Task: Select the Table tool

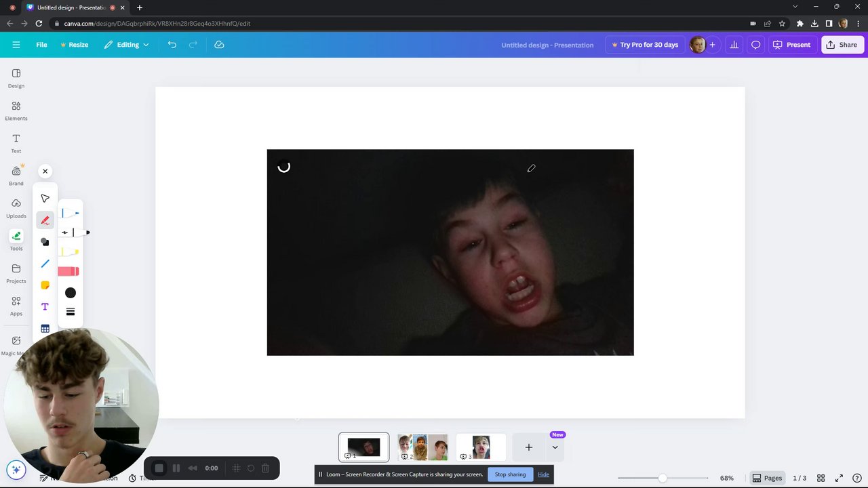Action: coord(45,329)
